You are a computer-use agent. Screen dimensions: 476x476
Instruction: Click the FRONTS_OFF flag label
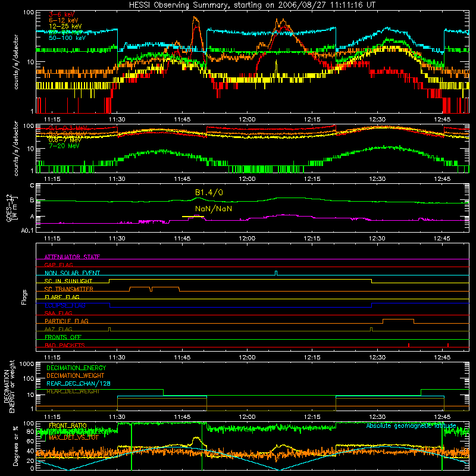tap(63, 337)
